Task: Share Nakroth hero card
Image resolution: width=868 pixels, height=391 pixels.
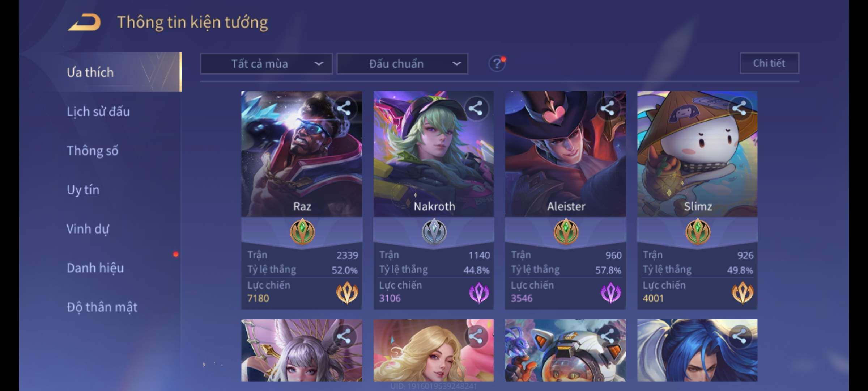Action: [476, 108]
